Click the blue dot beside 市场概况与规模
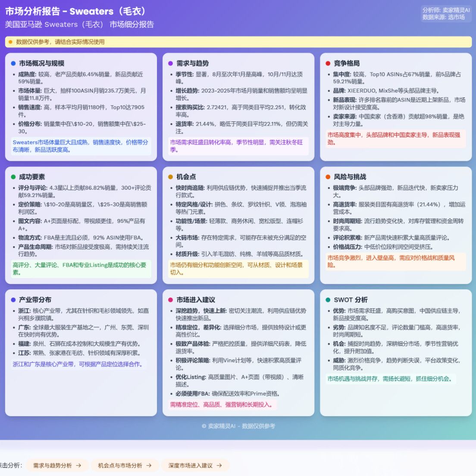This screenshot has height=476, width=476. 13,63
